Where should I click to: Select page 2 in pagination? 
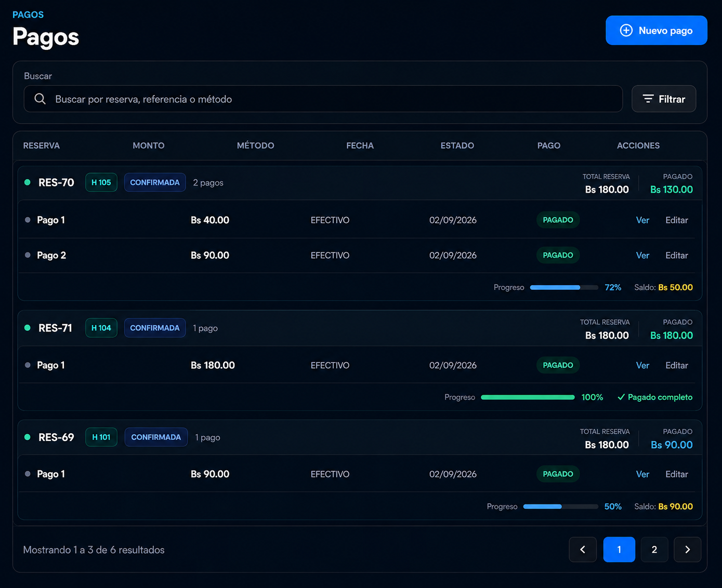tap(654, 550)
